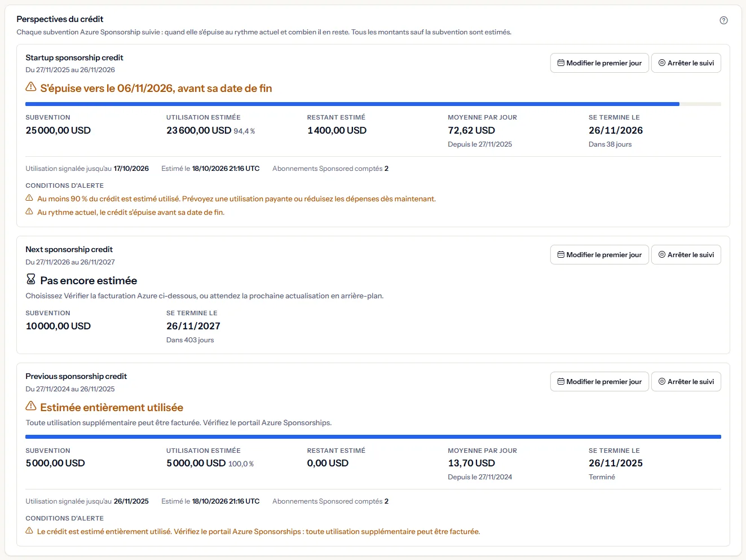The height and width of the screenshot is (560, 746).
Task: Click 'Depuis le 27/11/2024' text
Action: (x=480, y=477)
